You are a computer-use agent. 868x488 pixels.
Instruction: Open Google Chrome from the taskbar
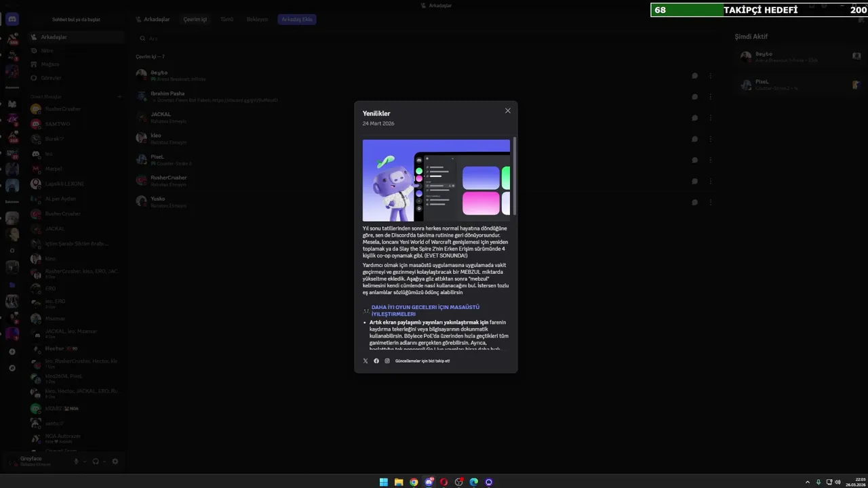pyautogui.click(x=414, y=482)
